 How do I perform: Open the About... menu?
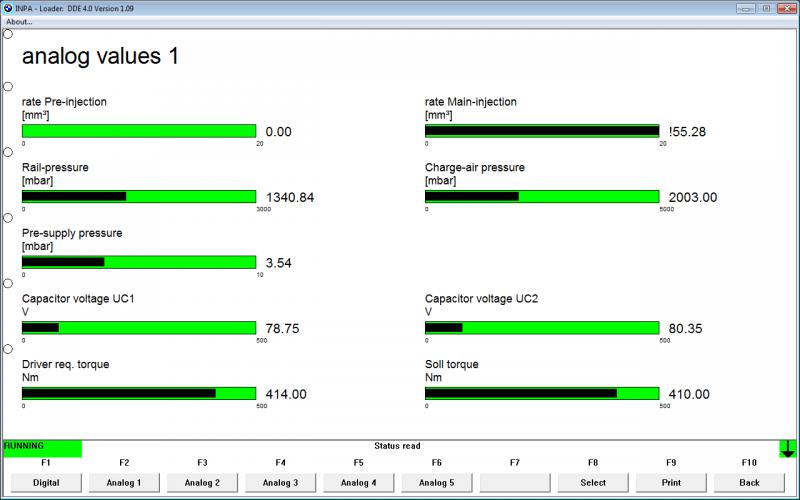(19, 21)
